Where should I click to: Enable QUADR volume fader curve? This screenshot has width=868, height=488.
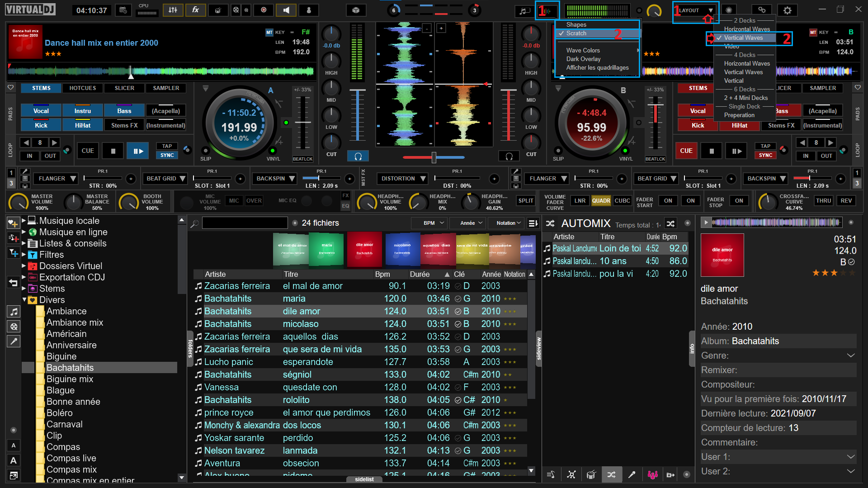[601, 201]
